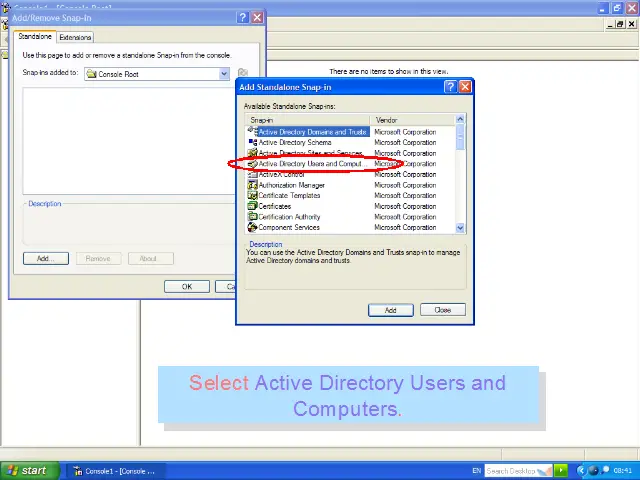The width and height of the screenshot is (640, 480).
Task: Select the Component Services snap-in icon
Action: coord(253,227)
